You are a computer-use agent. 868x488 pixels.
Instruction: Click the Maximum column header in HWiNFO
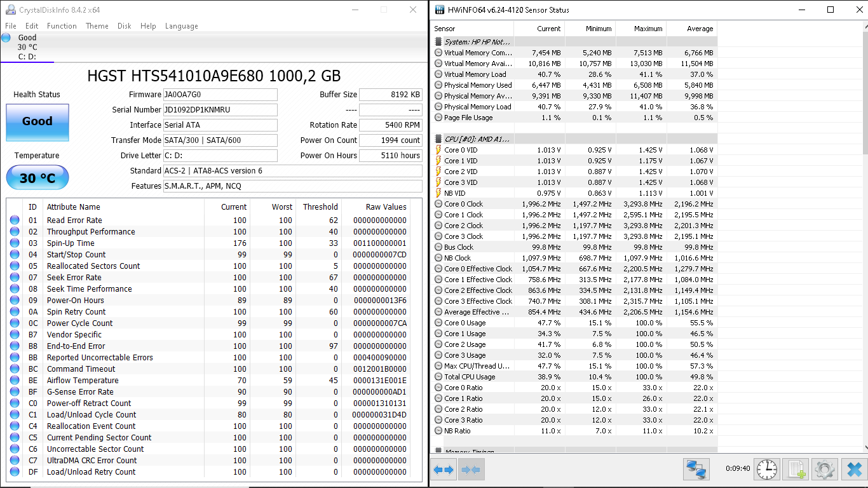click(x=641, y=29)
